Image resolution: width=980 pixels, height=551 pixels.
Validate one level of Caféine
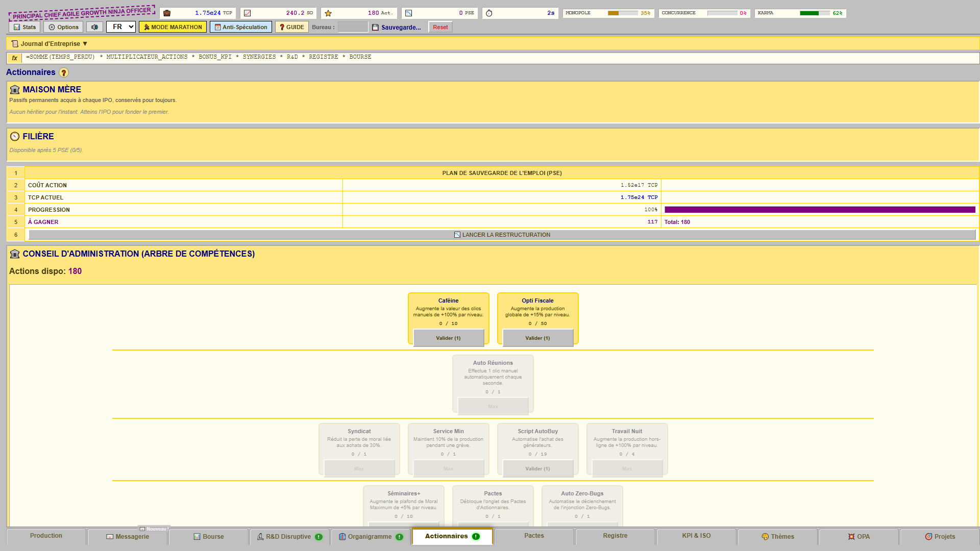pyautogui.click(x=448, y=338)
